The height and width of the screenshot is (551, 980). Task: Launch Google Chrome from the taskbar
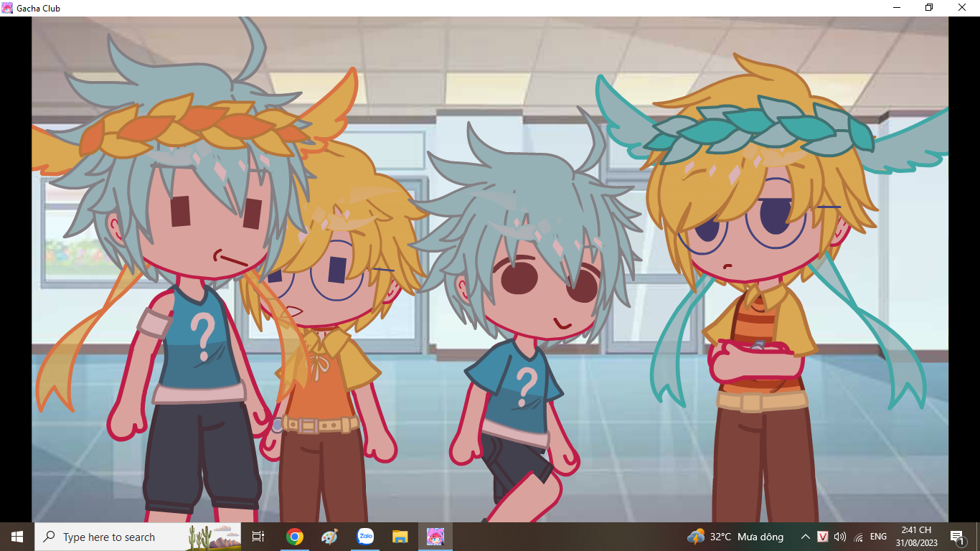tap(294, 537)
